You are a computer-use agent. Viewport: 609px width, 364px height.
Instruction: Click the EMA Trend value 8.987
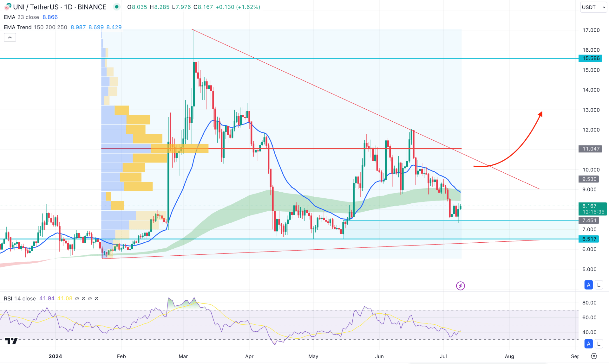pyautogui.click(x=78, y=27)
